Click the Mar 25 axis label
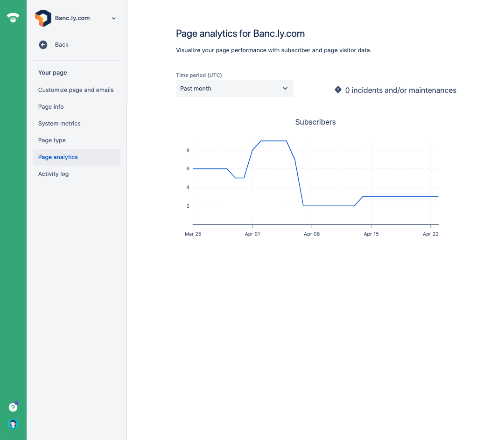Screen dimensions: 504x440 [x=193, y=234]
